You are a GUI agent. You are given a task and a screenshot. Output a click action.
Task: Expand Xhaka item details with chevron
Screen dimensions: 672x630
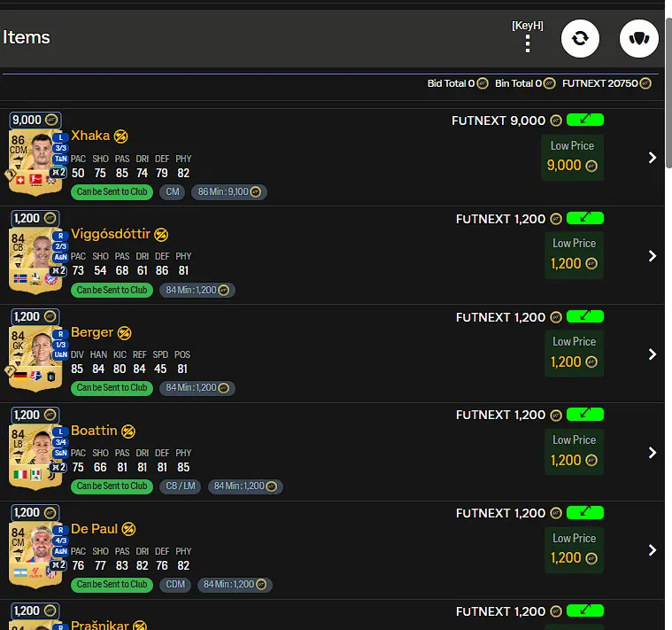click(653, 158)
